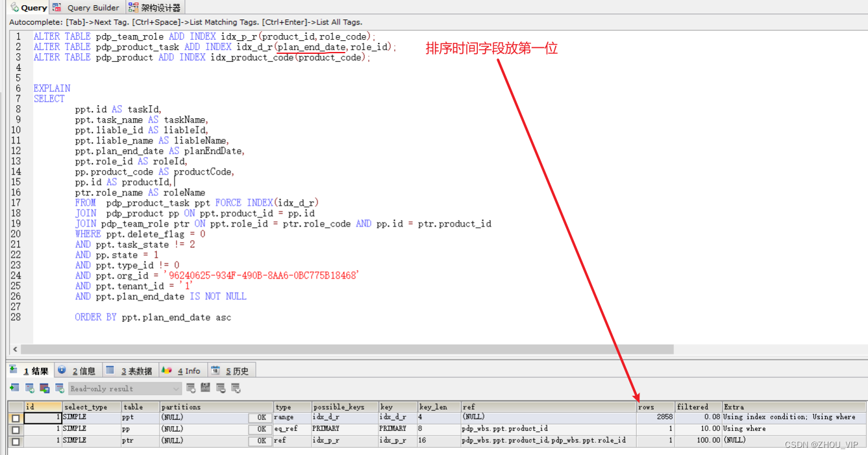
Task: Click the colorful Info tab icon
Action: coord(167,370)
